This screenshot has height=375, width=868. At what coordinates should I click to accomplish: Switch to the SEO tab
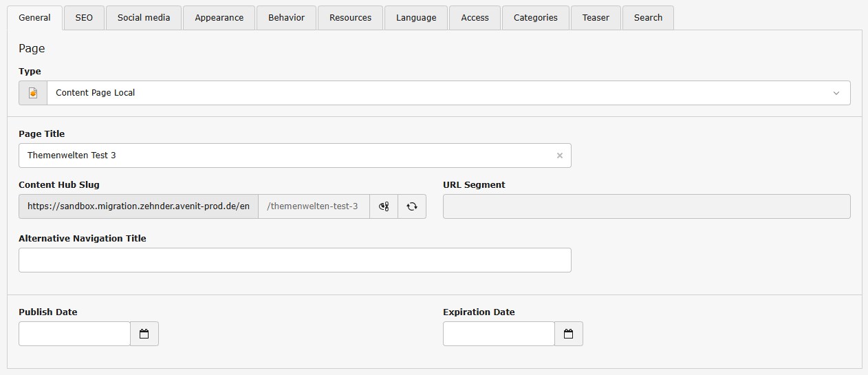click(84, 18)
